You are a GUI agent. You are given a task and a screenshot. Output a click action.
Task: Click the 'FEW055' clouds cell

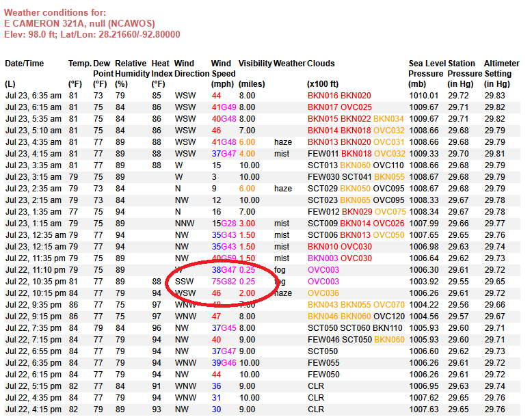point(323,363)
